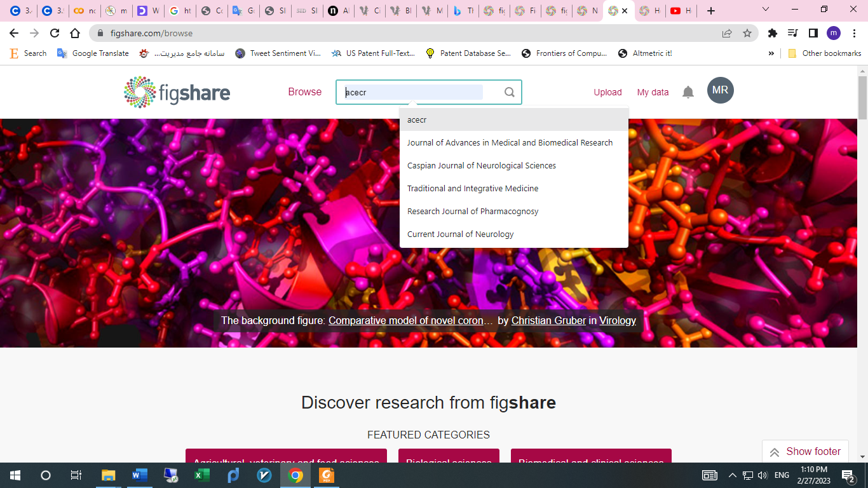The height and width of the screenshot is (488, 868).
Task: Open File Explorer from the taskbar
Action: (108, 475)
